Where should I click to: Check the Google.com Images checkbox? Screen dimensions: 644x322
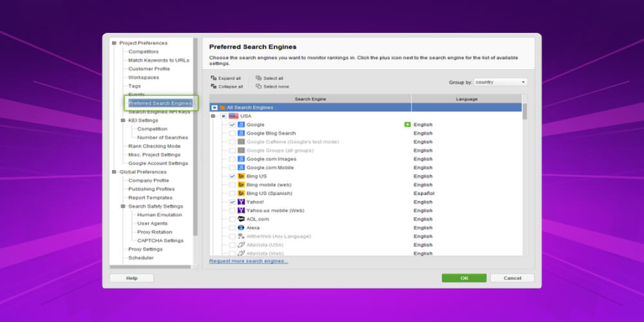tap(232, 159)
